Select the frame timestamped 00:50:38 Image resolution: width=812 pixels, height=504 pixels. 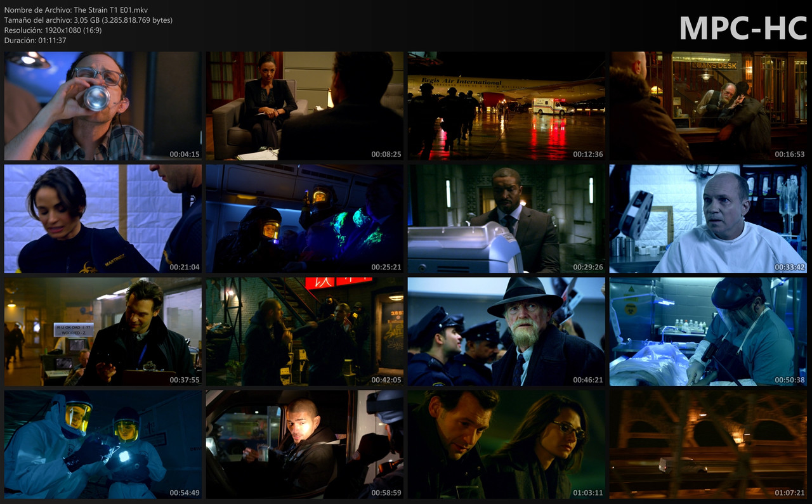(x=708, y=332)
